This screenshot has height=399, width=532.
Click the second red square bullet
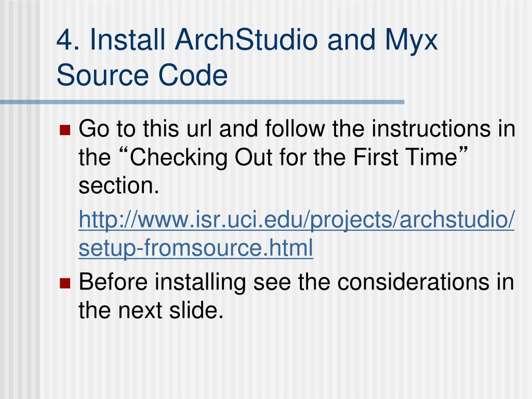(x=65, y=283)
